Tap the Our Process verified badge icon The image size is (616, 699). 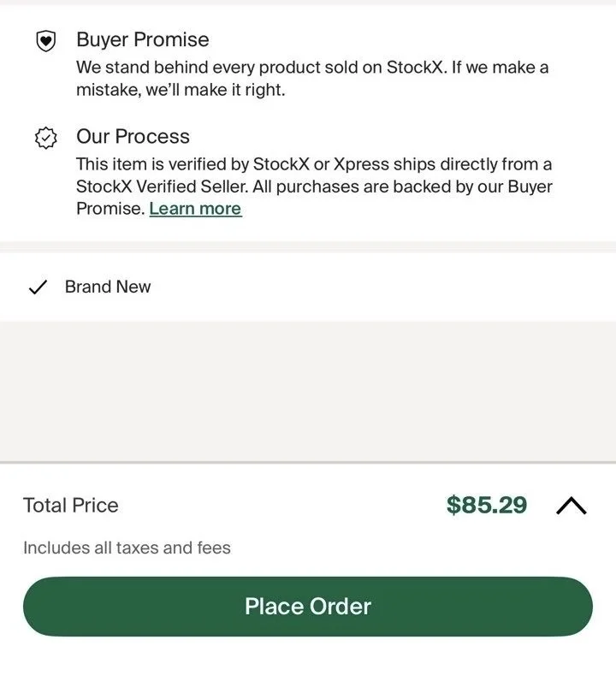[x=45, y=138]
